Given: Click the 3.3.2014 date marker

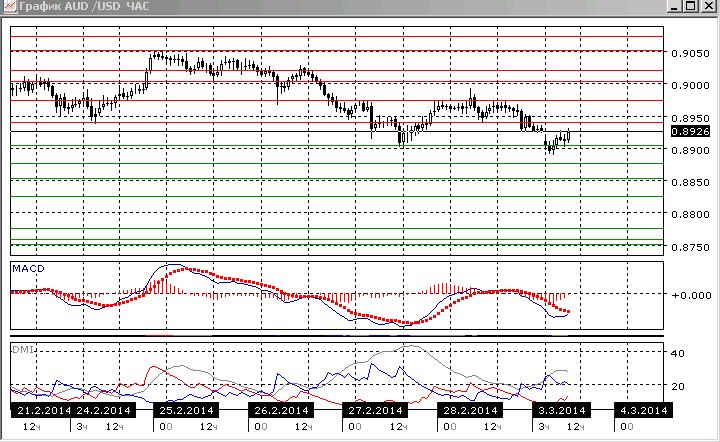Looking at the screenshot, I should (562, 410).
